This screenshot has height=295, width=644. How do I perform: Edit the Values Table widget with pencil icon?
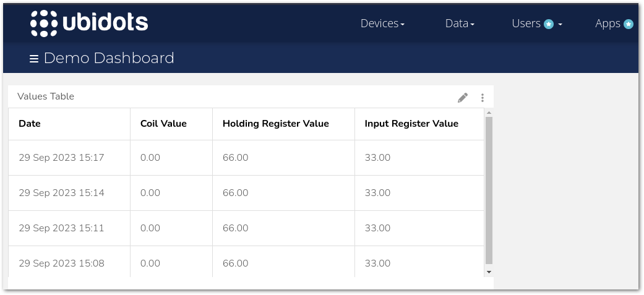[x=463, y=97]
